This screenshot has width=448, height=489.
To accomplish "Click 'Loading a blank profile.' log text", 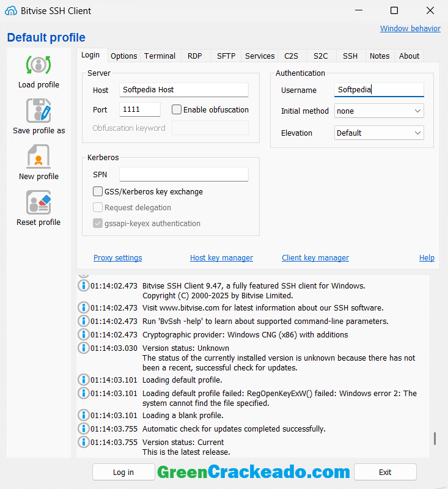I will tap(183, 416).
